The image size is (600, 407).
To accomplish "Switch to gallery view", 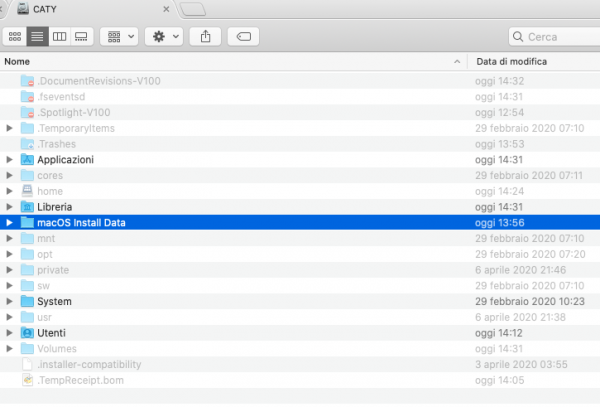I will [82, 37].
